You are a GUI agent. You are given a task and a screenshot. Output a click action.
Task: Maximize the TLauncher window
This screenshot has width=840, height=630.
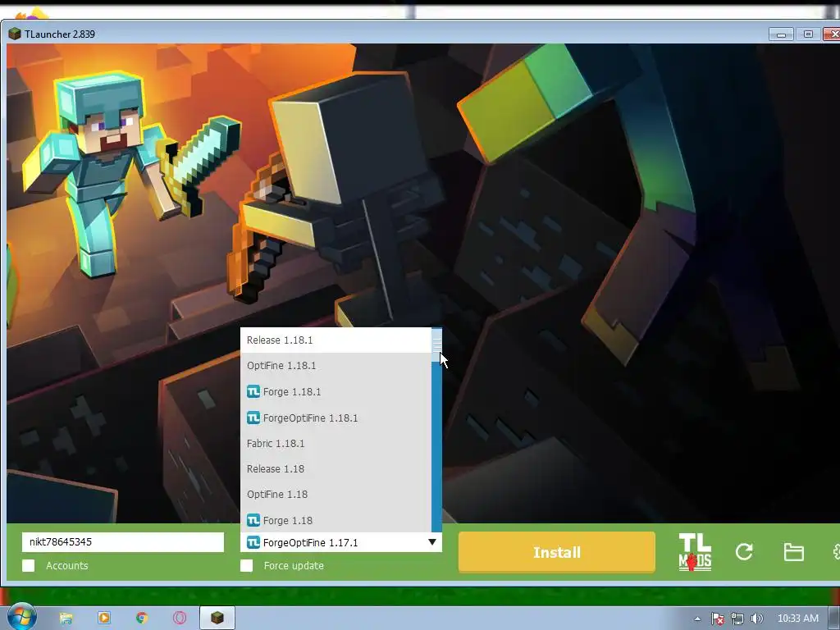808,34
